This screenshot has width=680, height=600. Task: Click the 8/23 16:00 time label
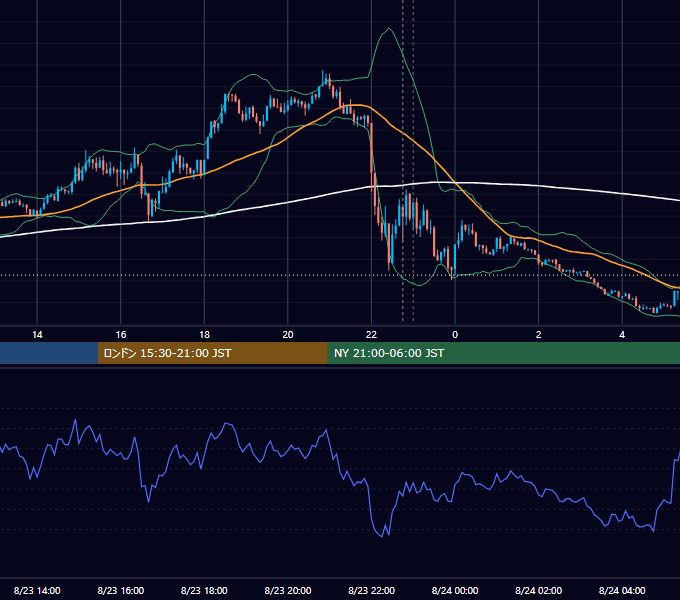click(x=121, y=590)
